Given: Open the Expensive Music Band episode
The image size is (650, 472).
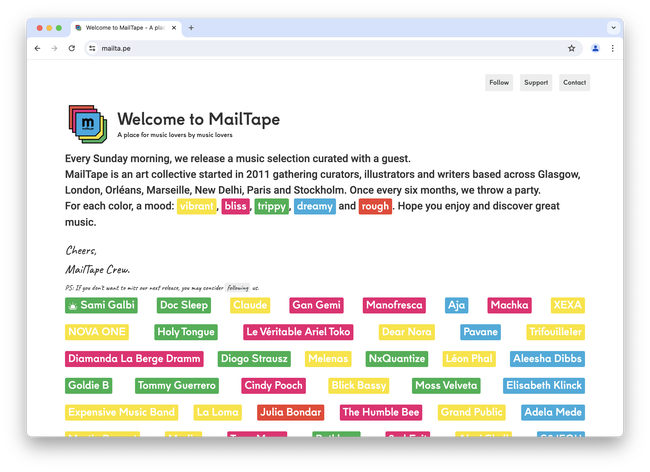Looking at the screenshot, I should (121, 413).
